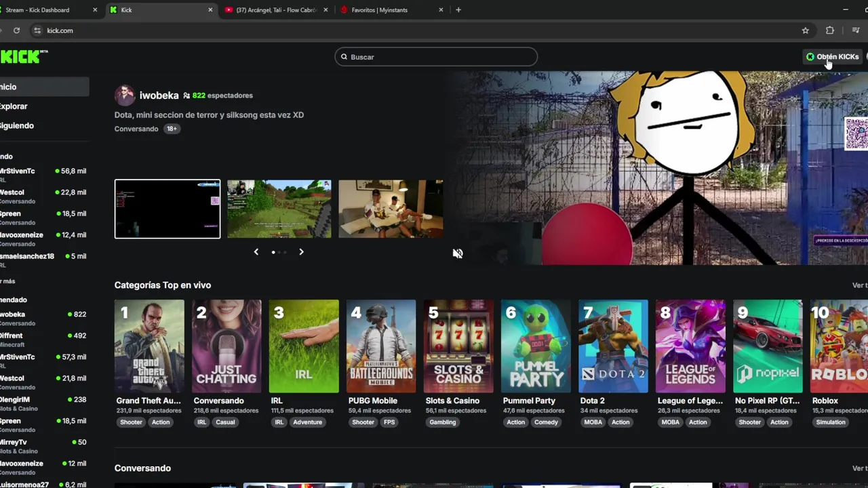
Task: Select the first dark stream thumbnail
Action: point(167,209)
